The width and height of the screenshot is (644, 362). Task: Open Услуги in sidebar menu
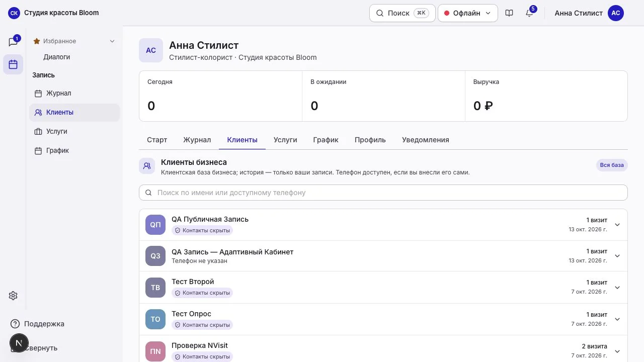coord(74,131)
